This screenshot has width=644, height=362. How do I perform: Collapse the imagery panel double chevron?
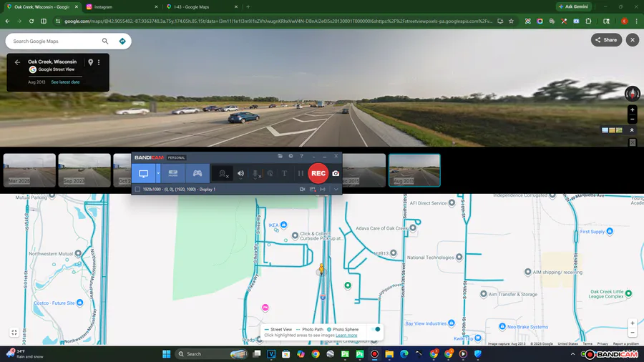coord(632,130)
